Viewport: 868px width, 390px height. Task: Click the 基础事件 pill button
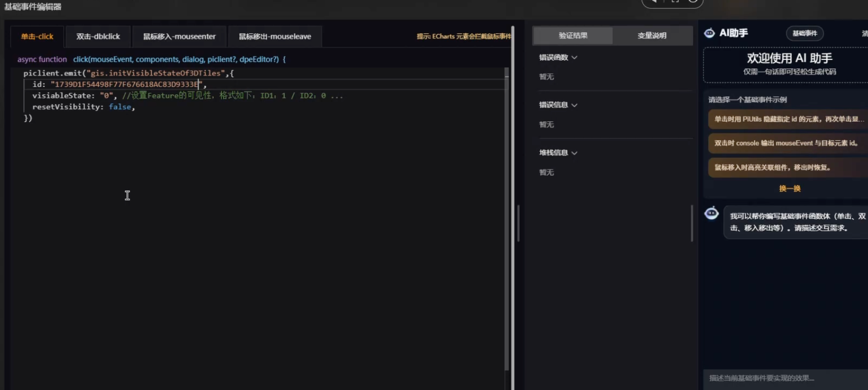click(x=805, y=33)
